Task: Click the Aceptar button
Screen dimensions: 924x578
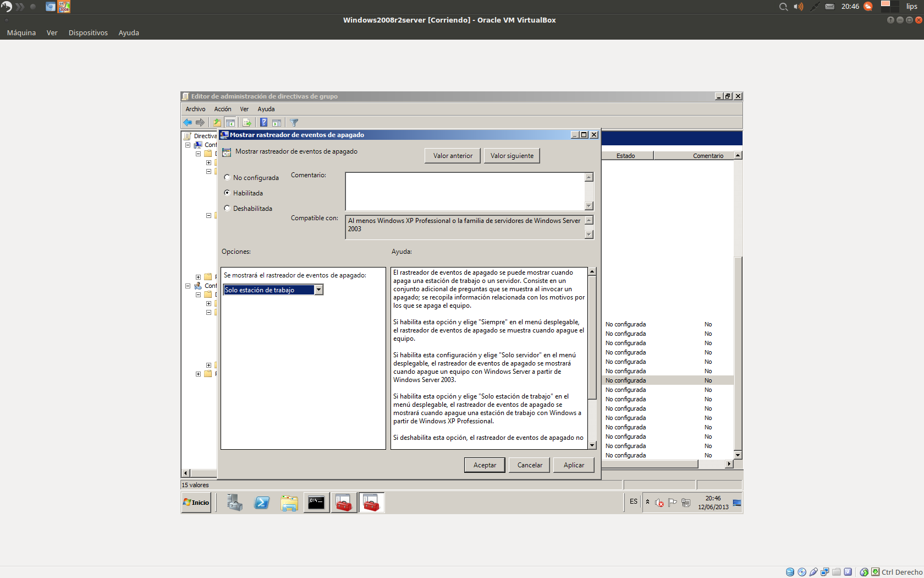Action: (485, 465)
